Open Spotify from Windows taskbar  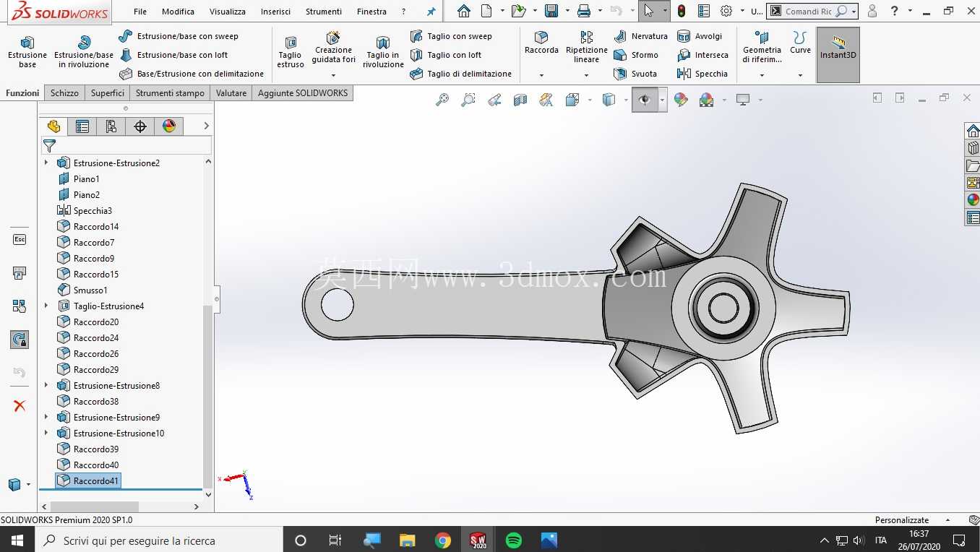point(514,540)
